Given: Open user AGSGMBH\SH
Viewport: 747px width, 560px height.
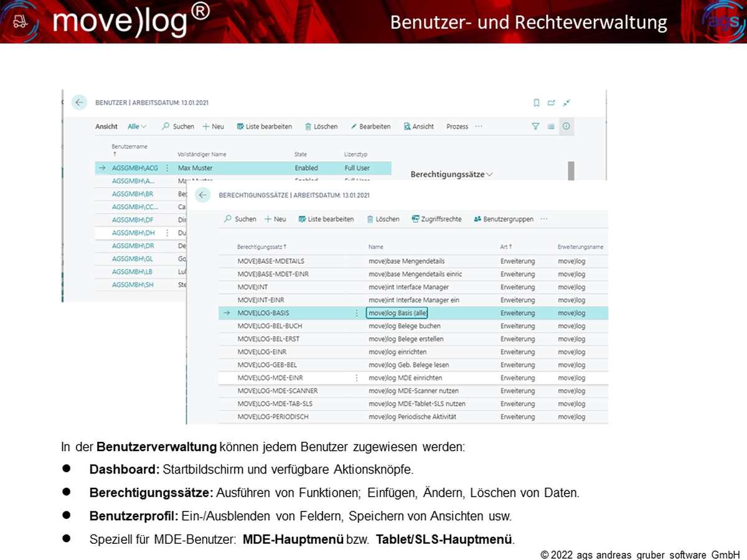Looking at the screenshot, I should pos(133,285).
